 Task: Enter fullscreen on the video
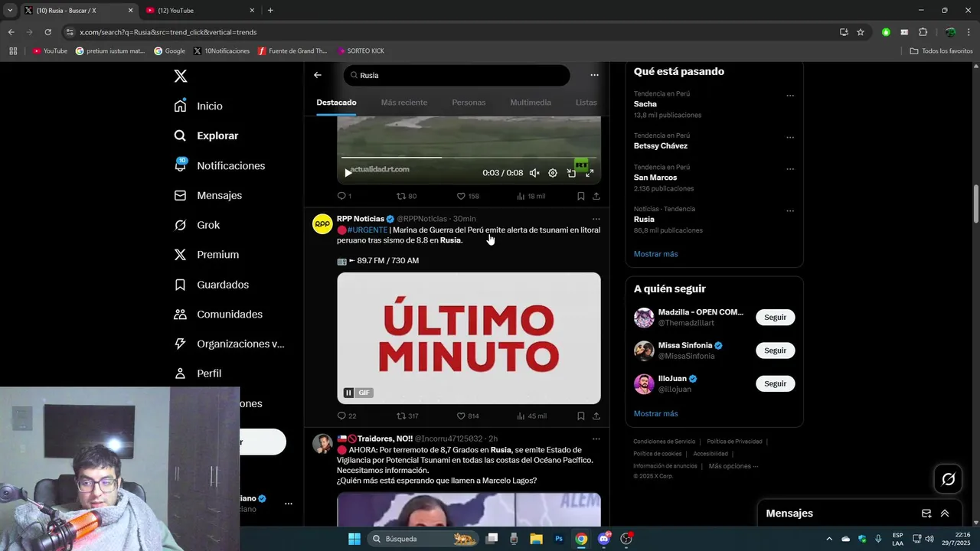(x=590, y=173)
